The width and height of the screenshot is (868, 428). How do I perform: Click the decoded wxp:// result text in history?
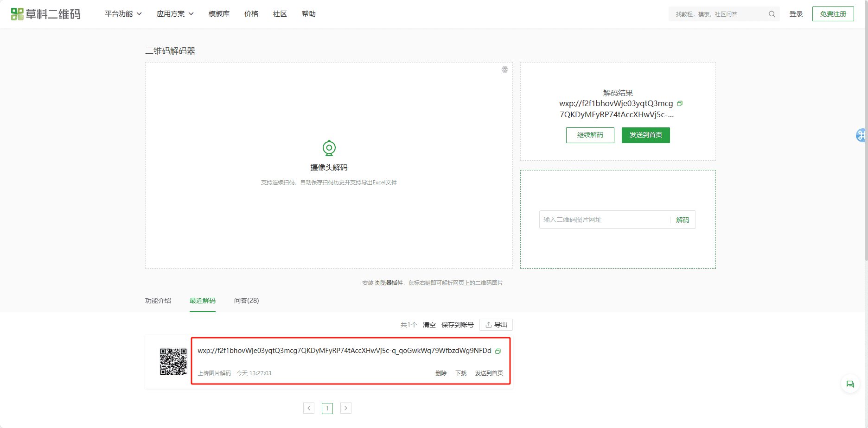345,351
